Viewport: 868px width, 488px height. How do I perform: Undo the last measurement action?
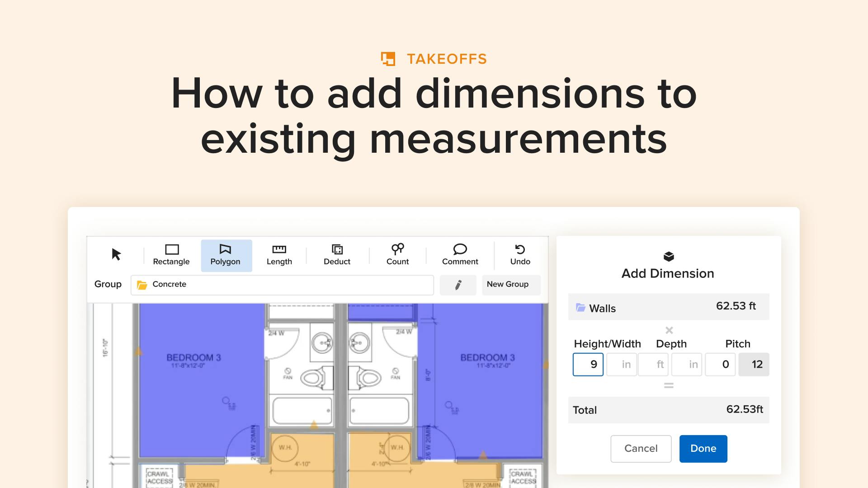(520, 255)
